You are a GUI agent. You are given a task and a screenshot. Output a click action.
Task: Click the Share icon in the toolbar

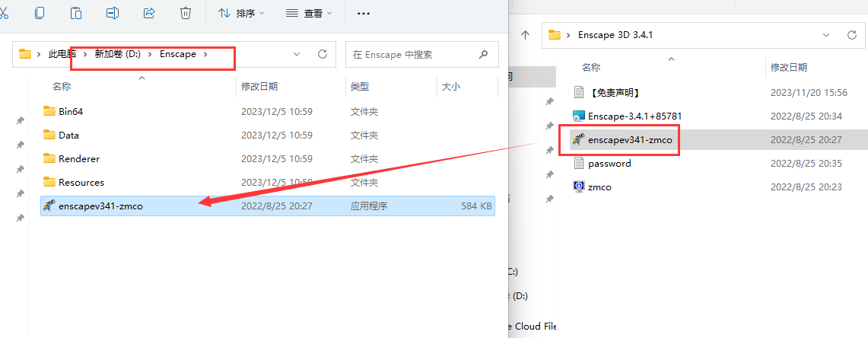[x=149, y=13]
